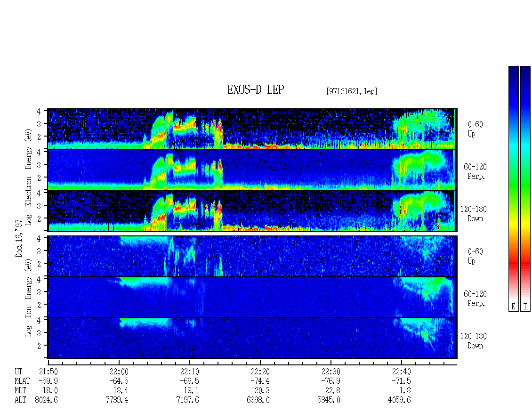Click the electron 60-120 Perp. spectrogram panel
The height and width of the screenshot is (412, 532).
tap(251, 170)
